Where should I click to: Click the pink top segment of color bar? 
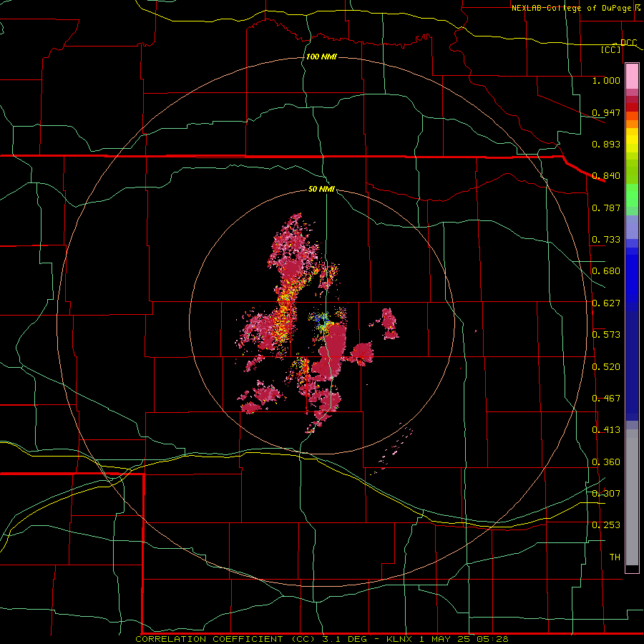(632, 77)
